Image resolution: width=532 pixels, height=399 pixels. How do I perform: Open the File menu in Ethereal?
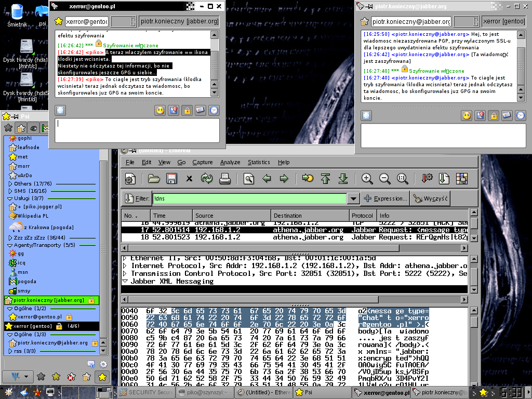[130, 162]
